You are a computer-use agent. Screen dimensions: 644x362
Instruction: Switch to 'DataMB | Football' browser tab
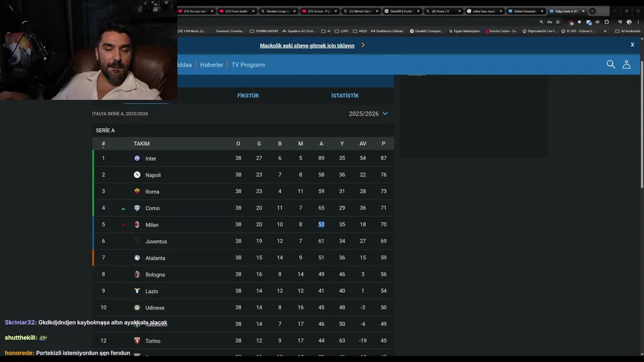point(401,11)
